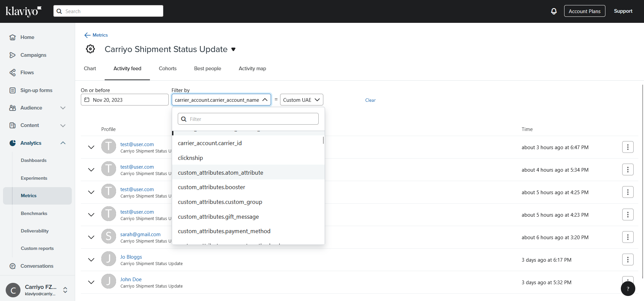Go back to Metrics
644x301 pixels.
pos(100,35)
